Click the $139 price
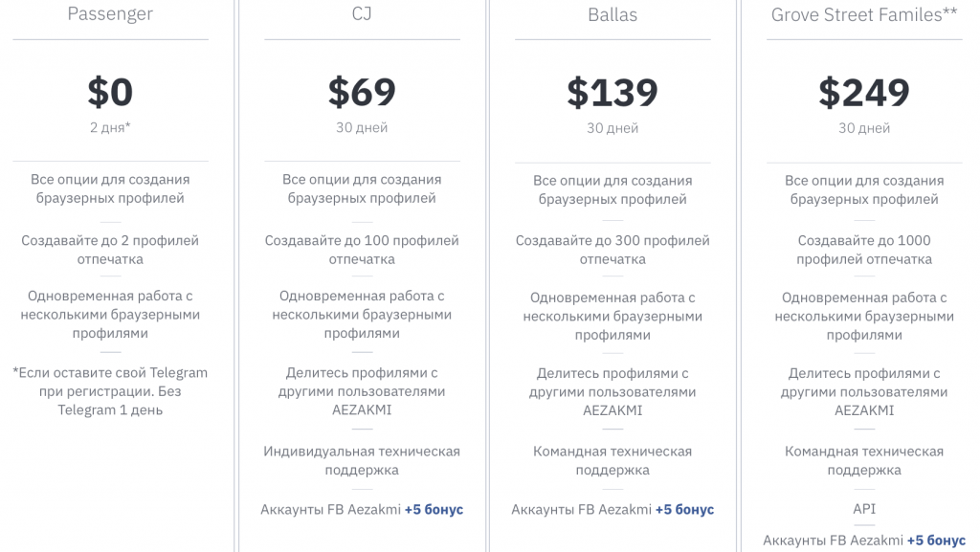Screen dimensions: 980x552 (x=612, y=93)
